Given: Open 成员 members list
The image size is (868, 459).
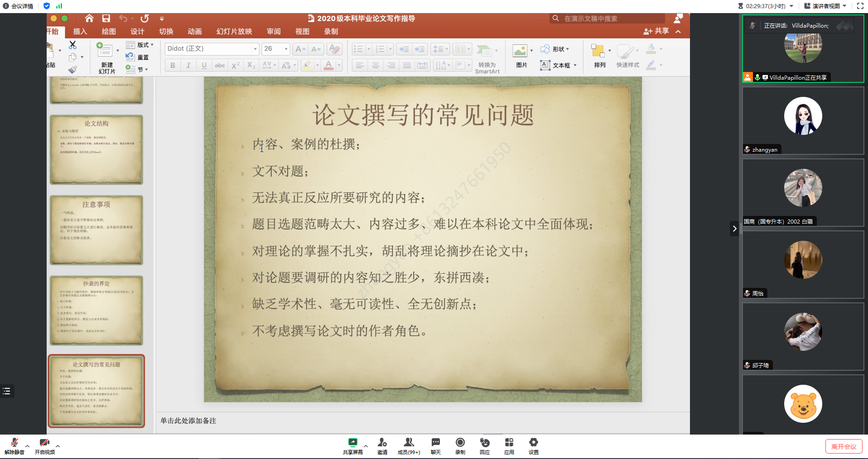Looking at the screenshot, I should 409,445.
